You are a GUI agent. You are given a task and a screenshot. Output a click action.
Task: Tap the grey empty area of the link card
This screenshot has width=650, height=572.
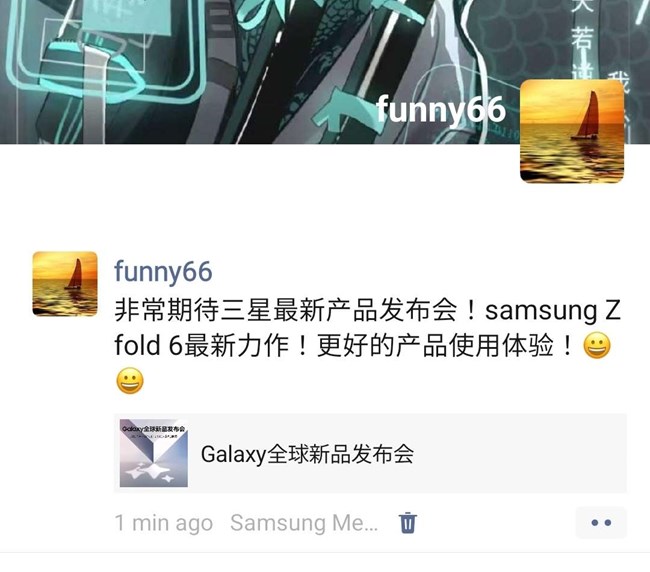(x=518, y=453)
